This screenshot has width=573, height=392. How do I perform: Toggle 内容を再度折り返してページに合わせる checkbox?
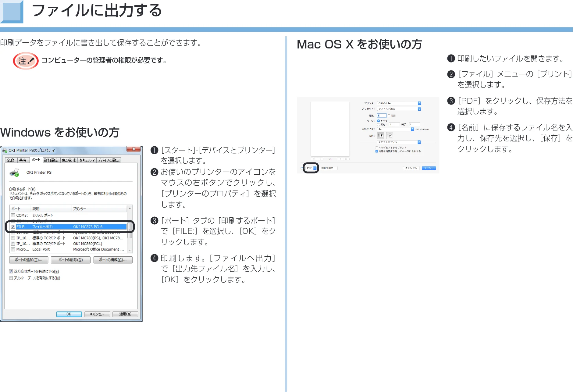click(377, 151)
